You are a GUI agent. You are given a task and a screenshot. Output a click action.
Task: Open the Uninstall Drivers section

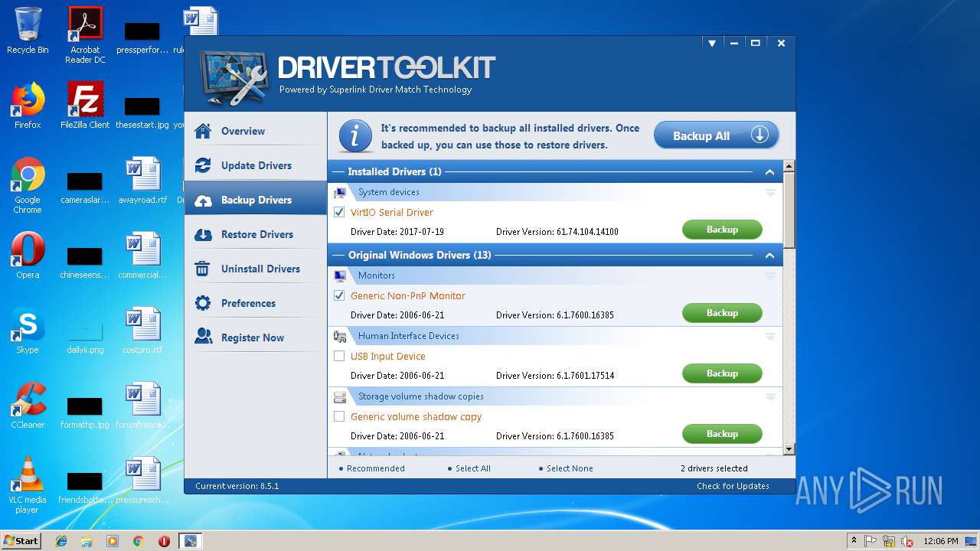[x=255, y=269]
